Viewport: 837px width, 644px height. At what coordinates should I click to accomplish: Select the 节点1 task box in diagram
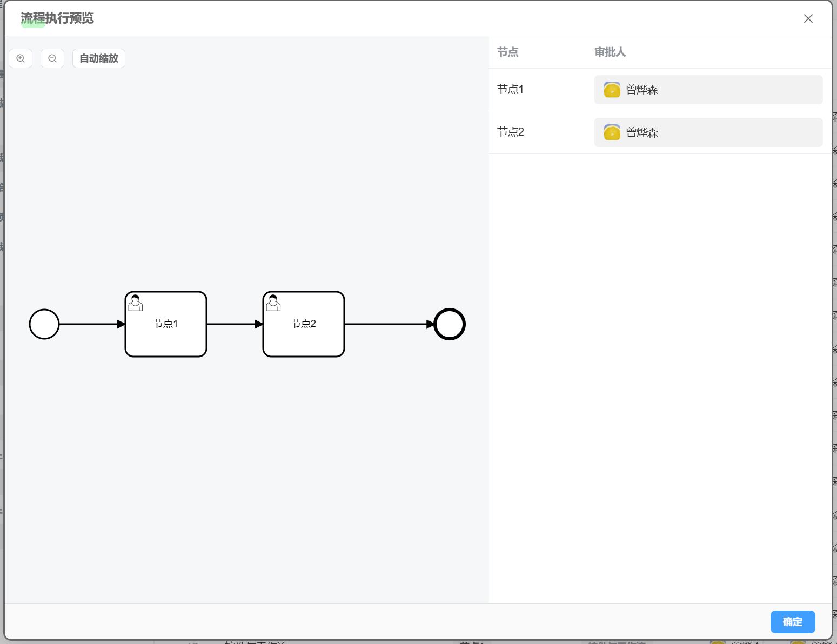[x=166, y=324]
